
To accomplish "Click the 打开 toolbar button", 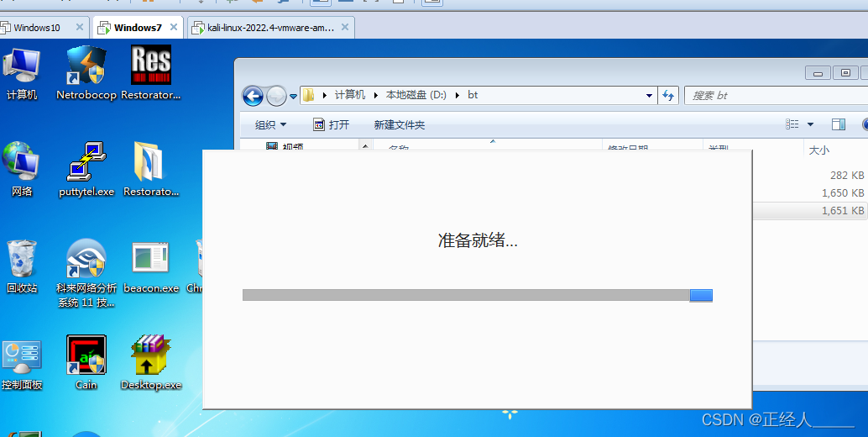I will [331, 124].
